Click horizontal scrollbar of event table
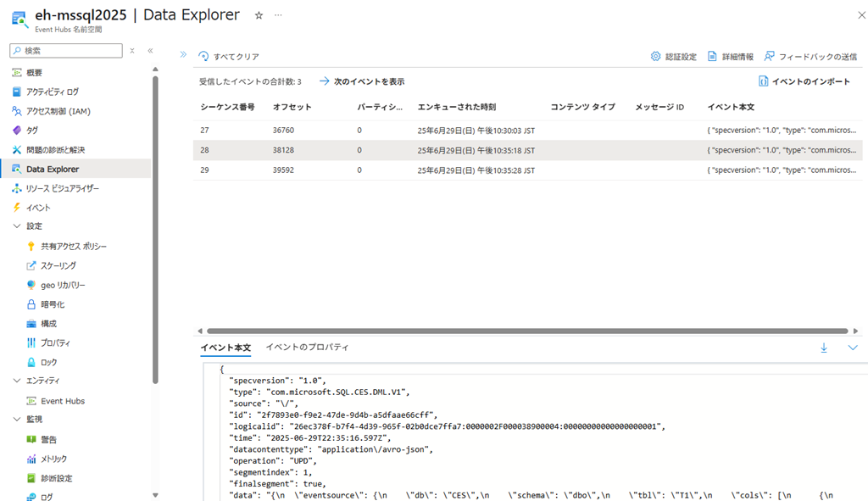Screen dimensions: 868x501 point(527,331)
